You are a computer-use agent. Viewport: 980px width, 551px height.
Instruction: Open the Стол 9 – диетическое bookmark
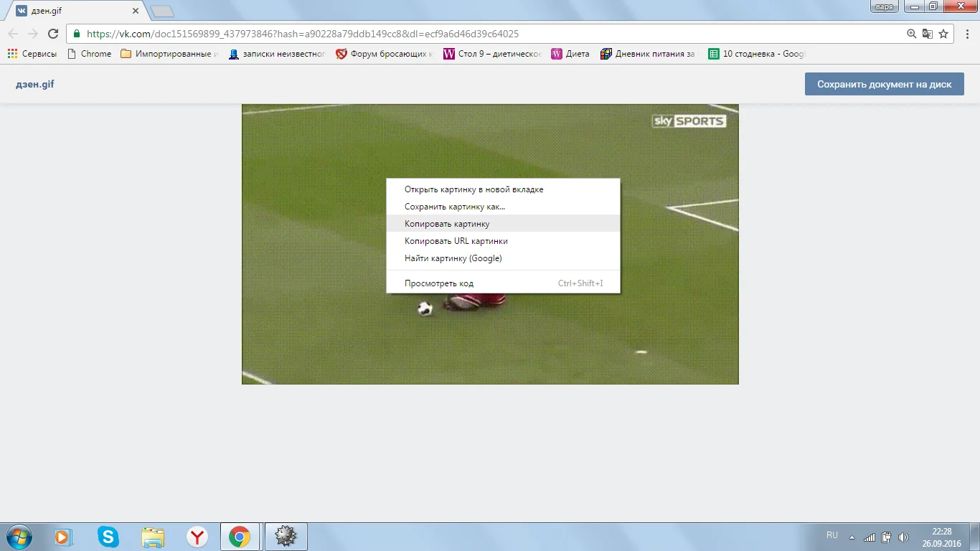492,54
